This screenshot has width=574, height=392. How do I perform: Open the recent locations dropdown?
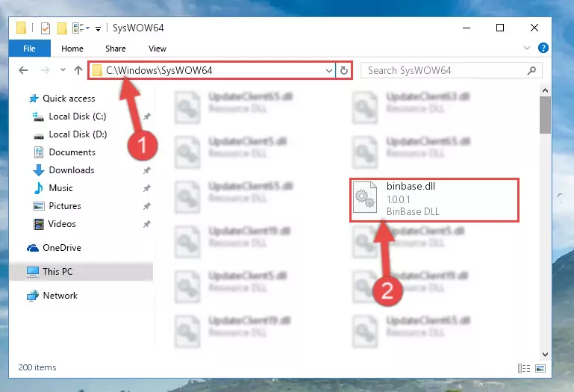click(63, 69)
